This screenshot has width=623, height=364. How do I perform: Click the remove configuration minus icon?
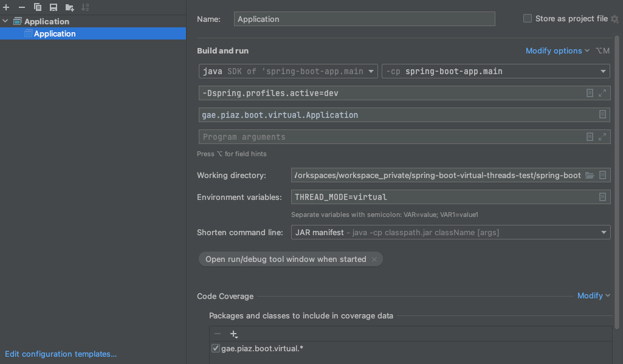(x=22, y=7)
